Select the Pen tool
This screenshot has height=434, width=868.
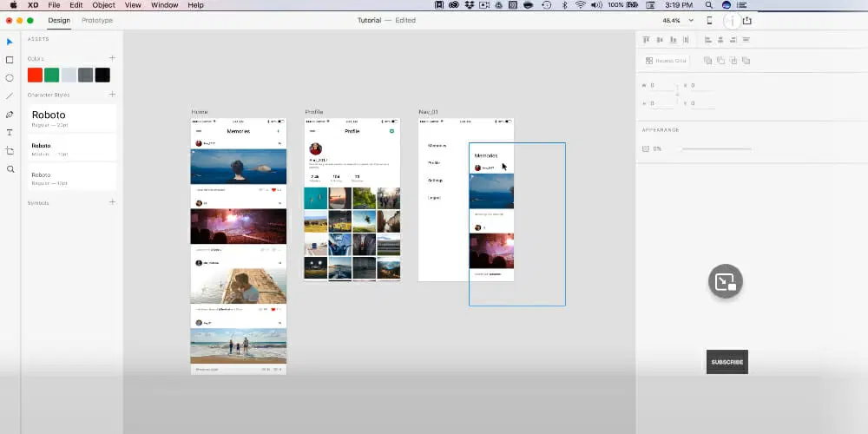(10, 115)
